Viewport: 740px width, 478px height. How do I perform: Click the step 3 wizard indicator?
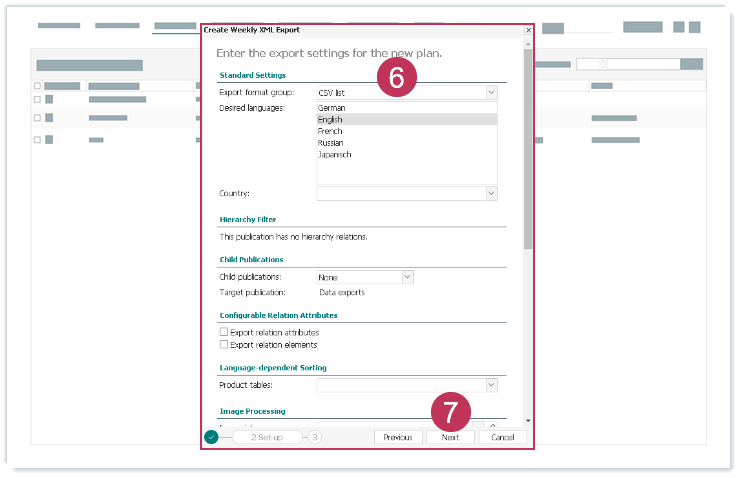tap(314, 437)
